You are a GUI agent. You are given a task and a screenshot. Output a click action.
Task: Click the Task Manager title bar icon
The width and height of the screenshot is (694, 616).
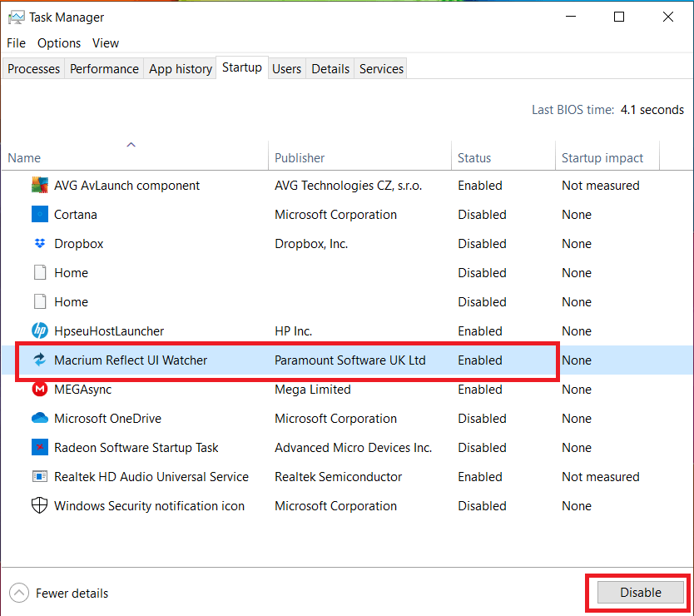click(17, 17)
